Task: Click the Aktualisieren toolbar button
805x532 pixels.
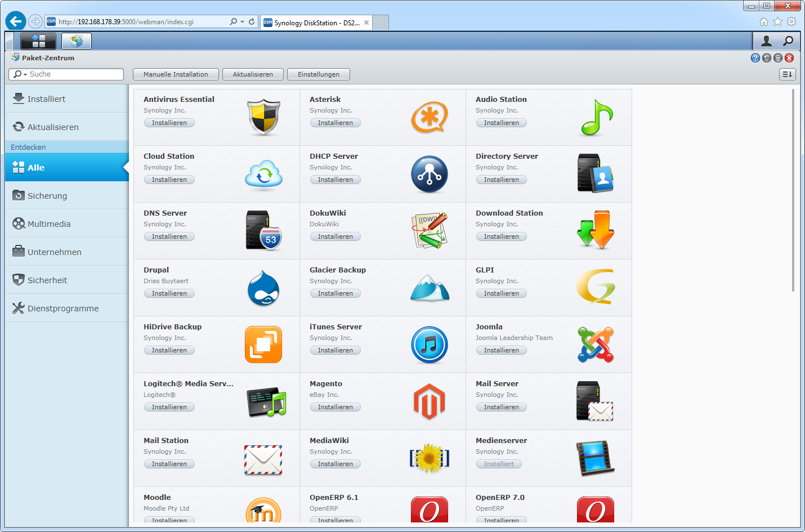Action: pyautogui.click(x=253, y=74)
